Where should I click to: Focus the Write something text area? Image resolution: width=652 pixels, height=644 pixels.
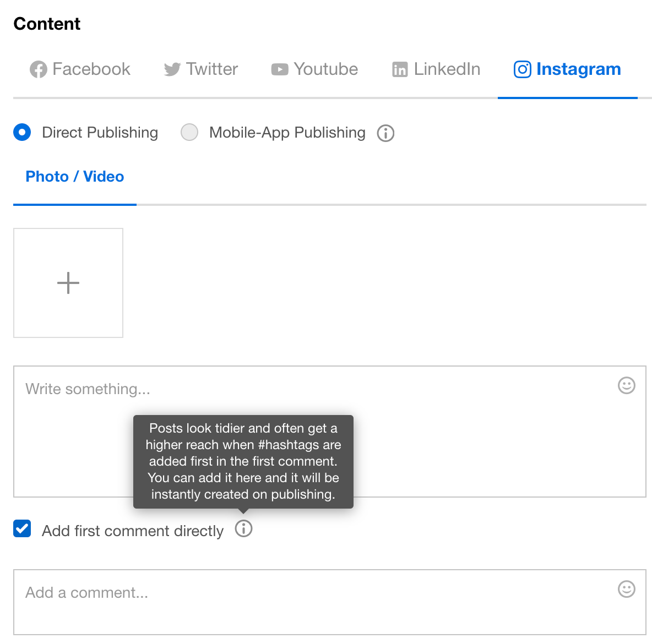(330, 432)
